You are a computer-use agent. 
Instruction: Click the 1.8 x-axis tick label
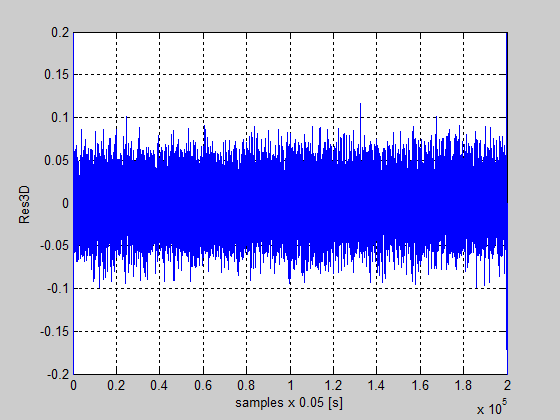tap(463, 386)
